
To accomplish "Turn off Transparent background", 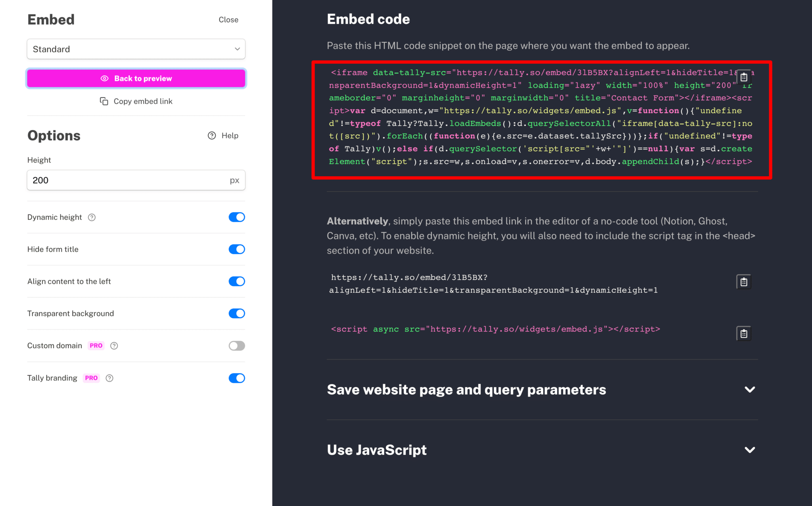I will point(237,313).
